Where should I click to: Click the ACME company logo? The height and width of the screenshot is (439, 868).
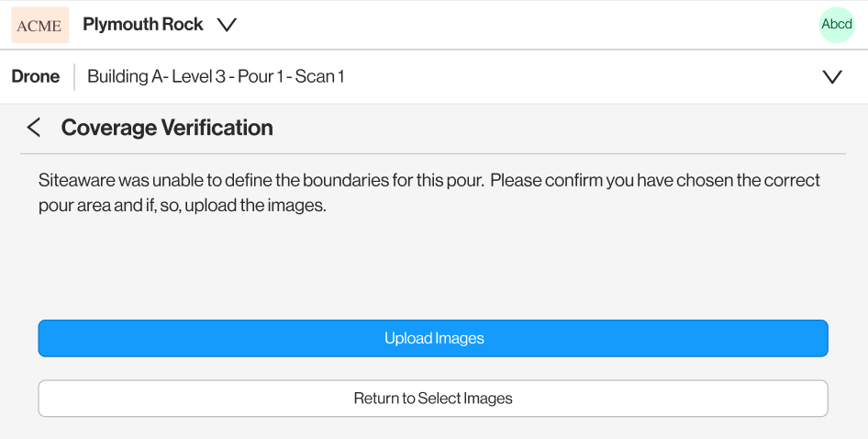pyautogui.click(x=39, y=25)
